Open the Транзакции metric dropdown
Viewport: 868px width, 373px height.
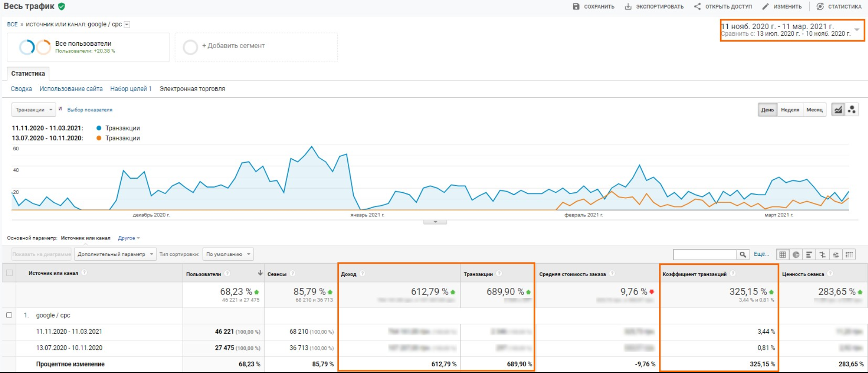click(x=33, y=110)
